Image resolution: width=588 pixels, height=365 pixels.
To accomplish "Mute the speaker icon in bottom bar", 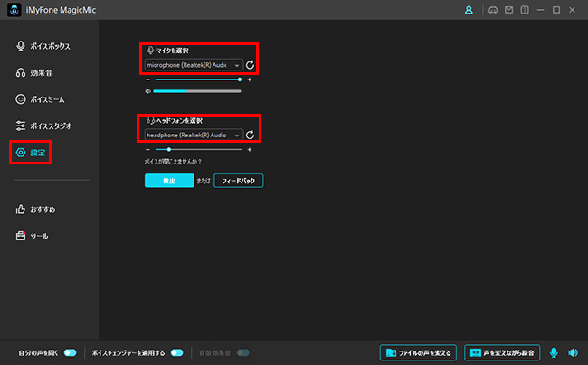I will (573, 352).
